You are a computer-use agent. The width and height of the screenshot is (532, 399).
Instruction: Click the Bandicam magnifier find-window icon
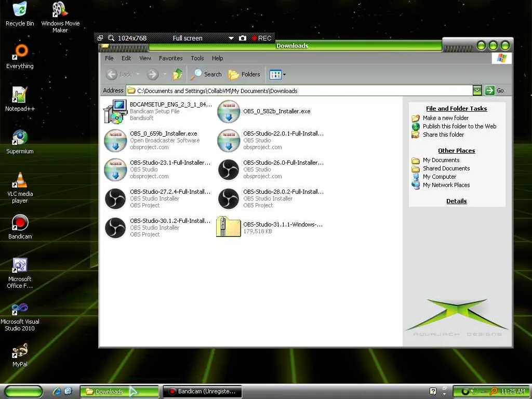click(x=111, y=38)
